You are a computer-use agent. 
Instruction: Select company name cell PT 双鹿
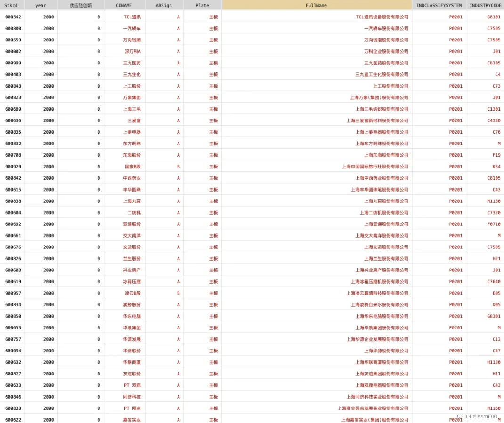(132, 385)
